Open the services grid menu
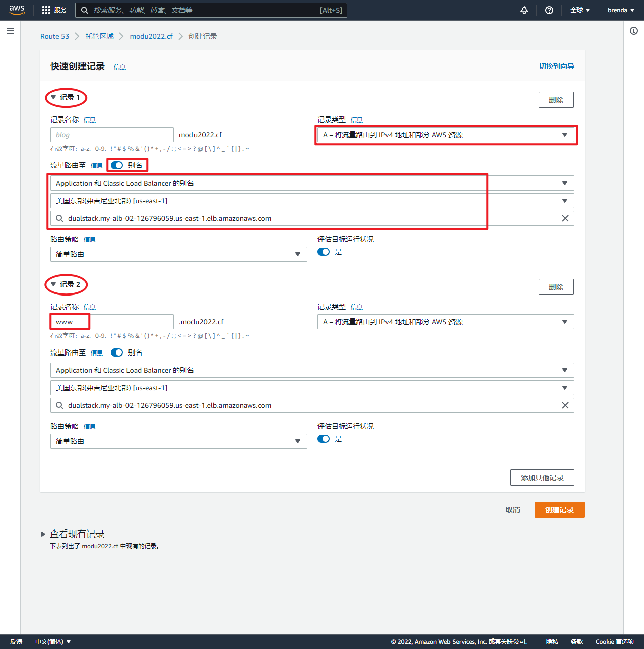This screenshot has width=644, height=649. 46,10
